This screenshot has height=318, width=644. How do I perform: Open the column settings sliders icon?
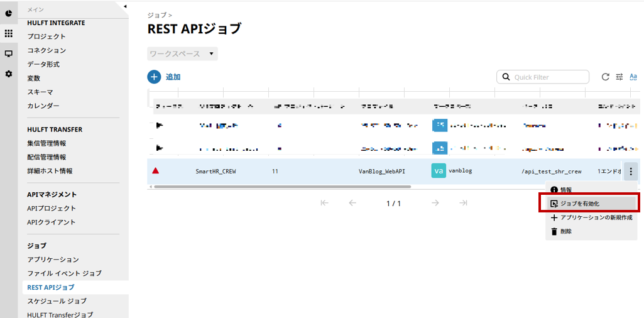click(x=619, y=77)
